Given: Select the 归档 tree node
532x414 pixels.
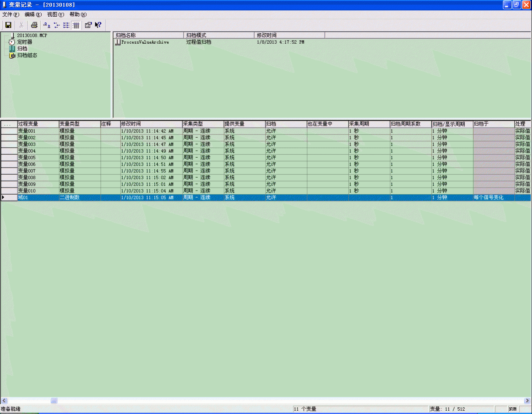Looking at the screenshot, I should point(22,49).
